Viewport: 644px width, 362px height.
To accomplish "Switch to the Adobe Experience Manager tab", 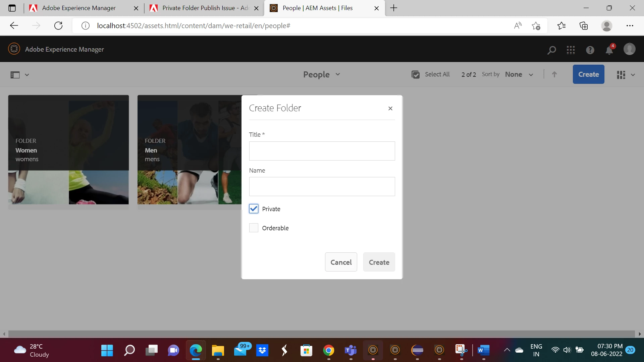I will pos(79,8).
